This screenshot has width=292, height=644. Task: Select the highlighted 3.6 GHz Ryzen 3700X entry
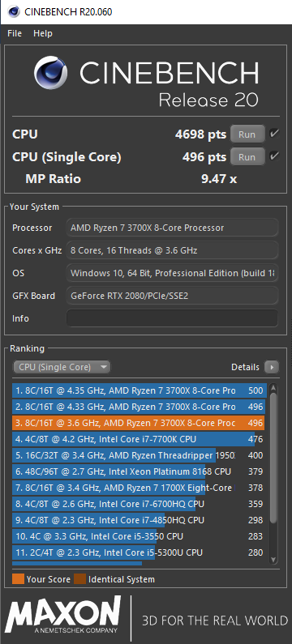tap(140, 423)
